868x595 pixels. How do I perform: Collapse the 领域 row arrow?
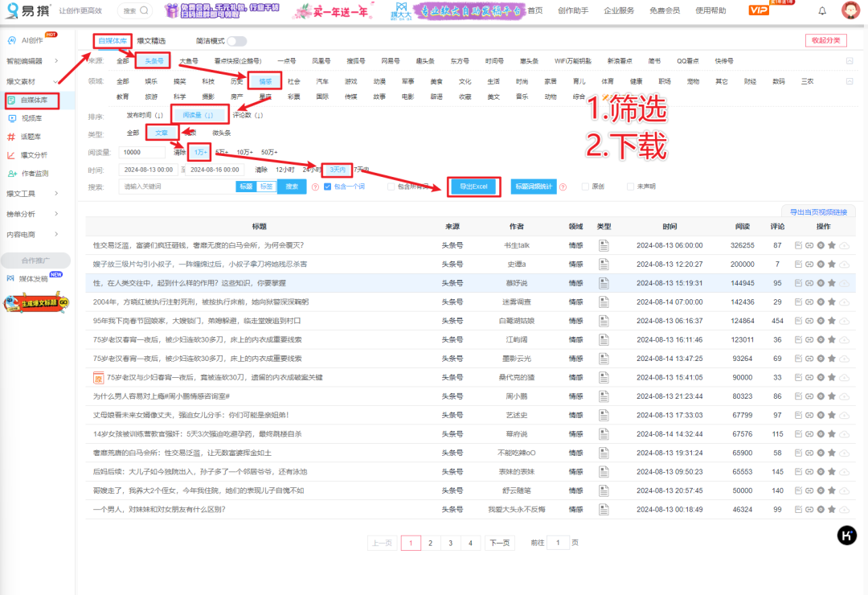pyautogui.click(x=850, y=81)
